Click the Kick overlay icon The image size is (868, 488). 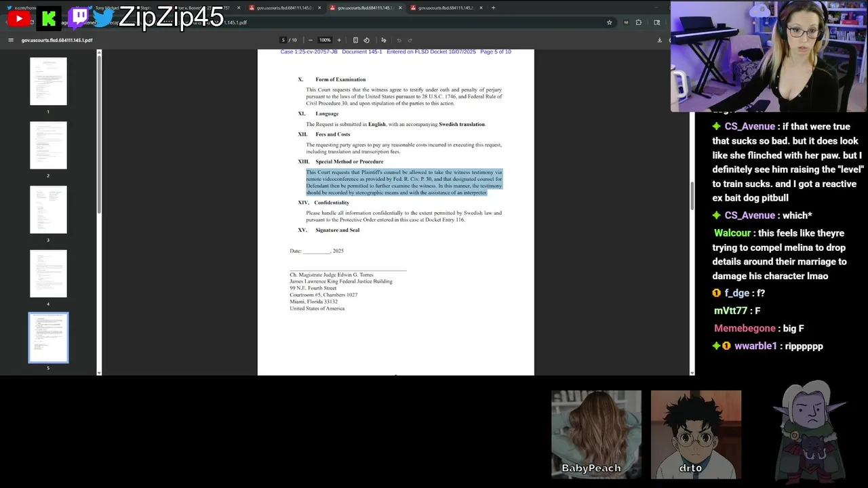pyautogui.click(x=49, y=19)
